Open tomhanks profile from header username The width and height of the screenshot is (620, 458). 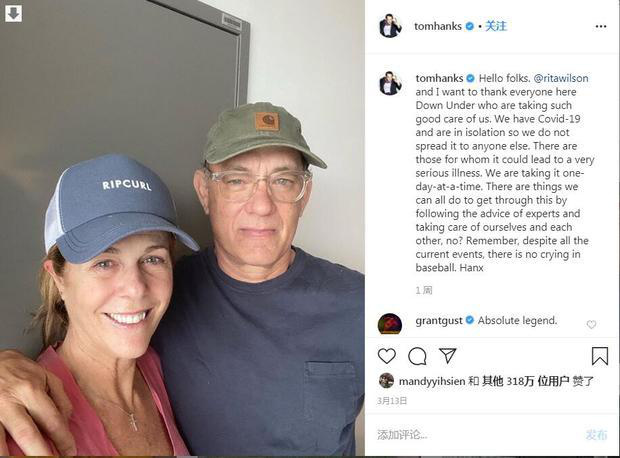point(438,26)
